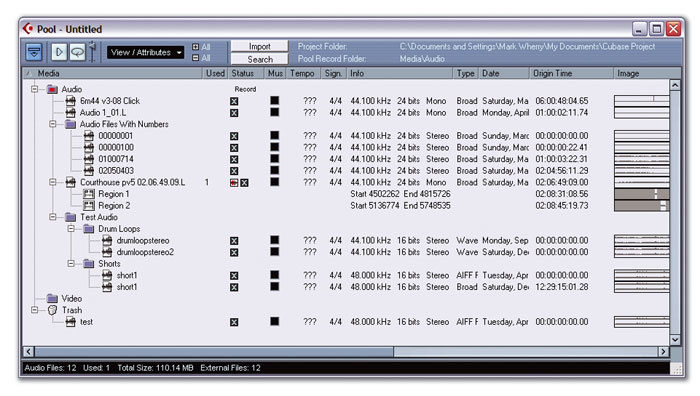This screenshot has width=700, height=396.
Task: Click status X box for Audio 1_01.L
Action: pyautogui.click(x=234, y=113)
